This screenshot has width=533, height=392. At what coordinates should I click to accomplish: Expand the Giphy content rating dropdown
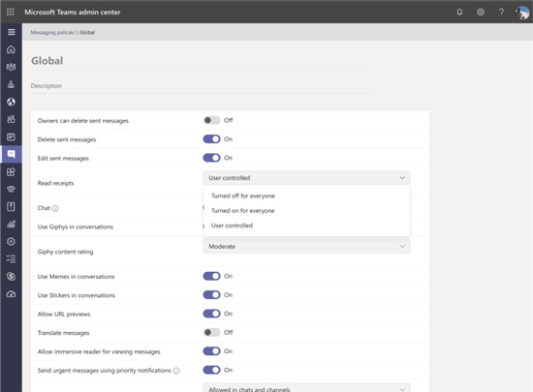point(306,247)
